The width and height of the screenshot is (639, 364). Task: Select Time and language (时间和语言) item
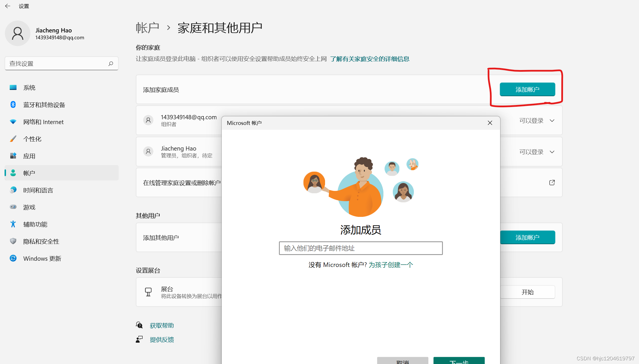pyautogui.click(x=38, y=190)
